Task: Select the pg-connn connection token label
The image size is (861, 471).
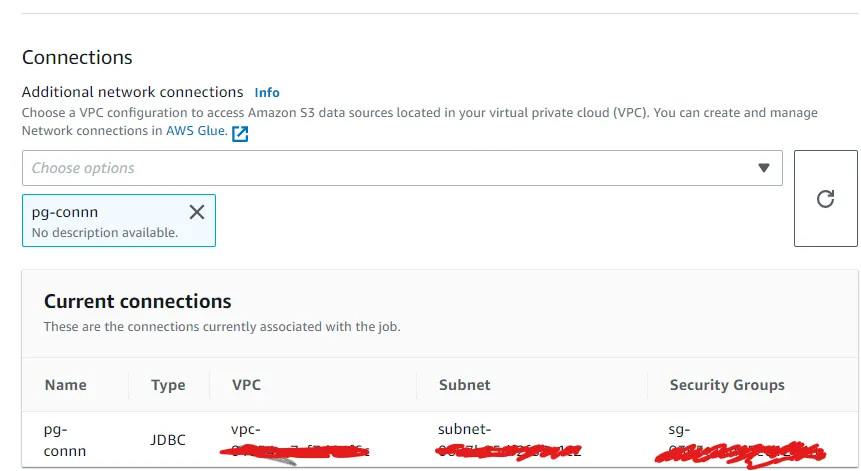Action: (x=65, y=212)
